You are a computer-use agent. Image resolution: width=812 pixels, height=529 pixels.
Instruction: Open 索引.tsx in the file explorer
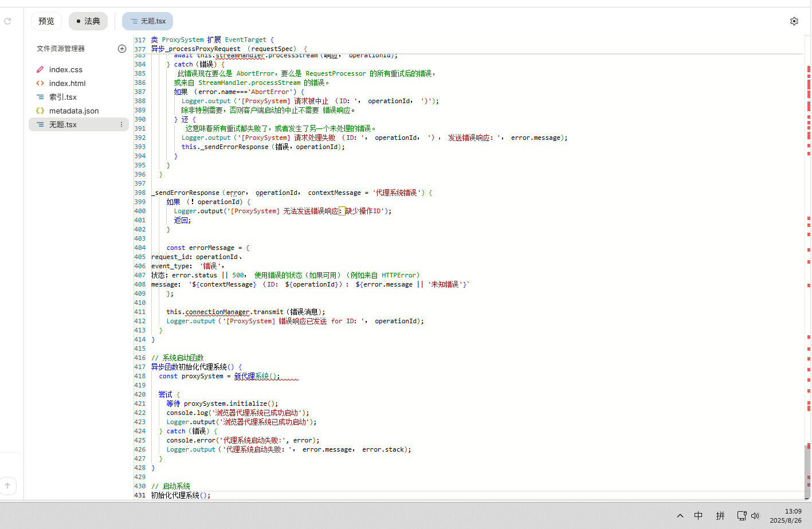62,97
